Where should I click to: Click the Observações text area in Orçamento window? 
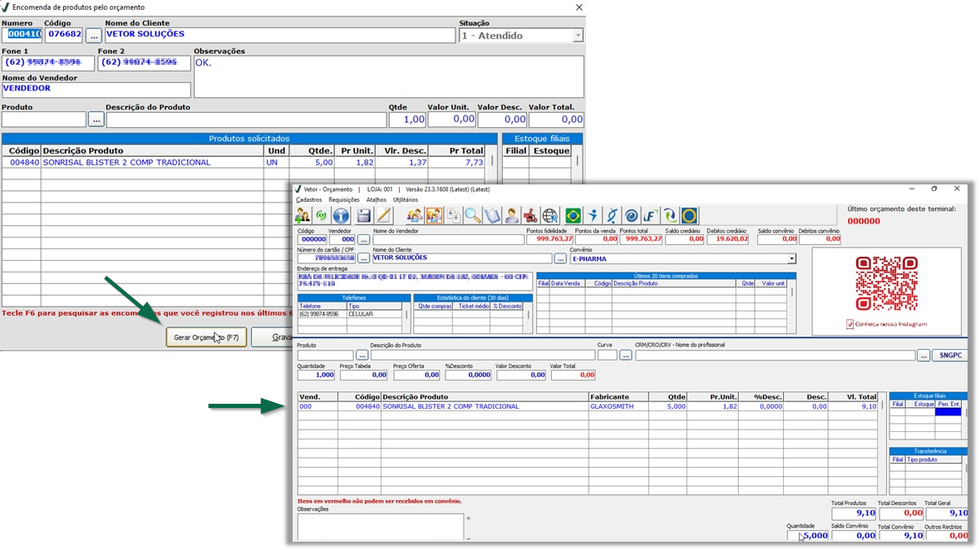(380, 527)
